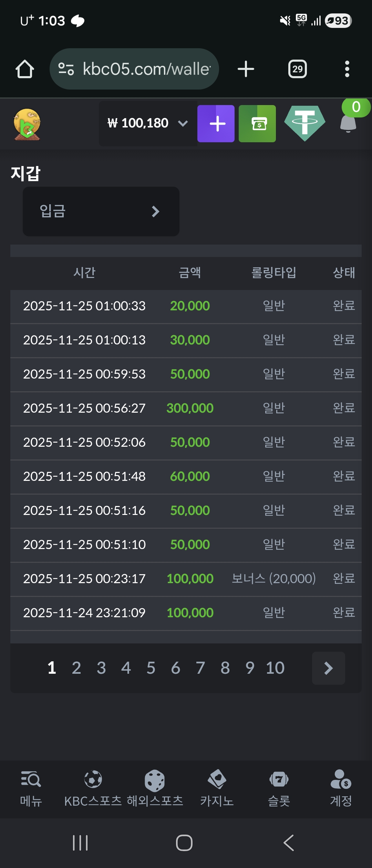Open browser three-dot menu
The image size is (372, 868).
pyautogui.click(x=347, y=69)
